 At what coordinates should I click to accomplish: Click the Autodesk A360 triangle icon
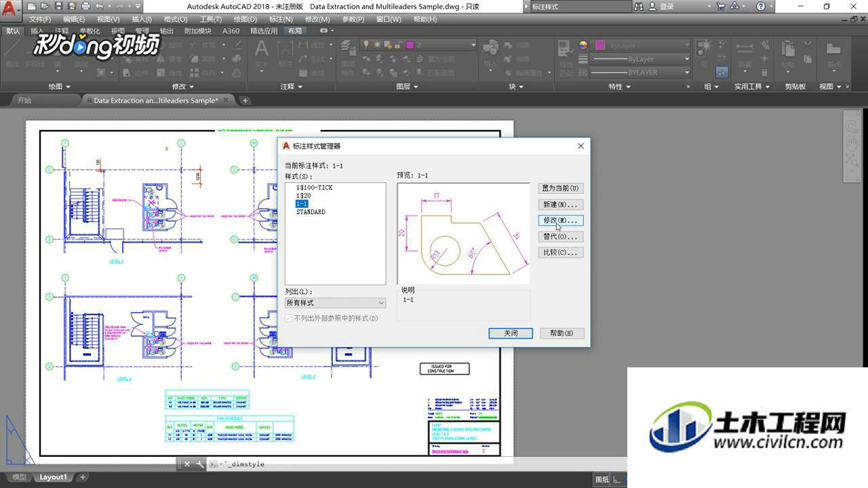click(x=734, y=6)
